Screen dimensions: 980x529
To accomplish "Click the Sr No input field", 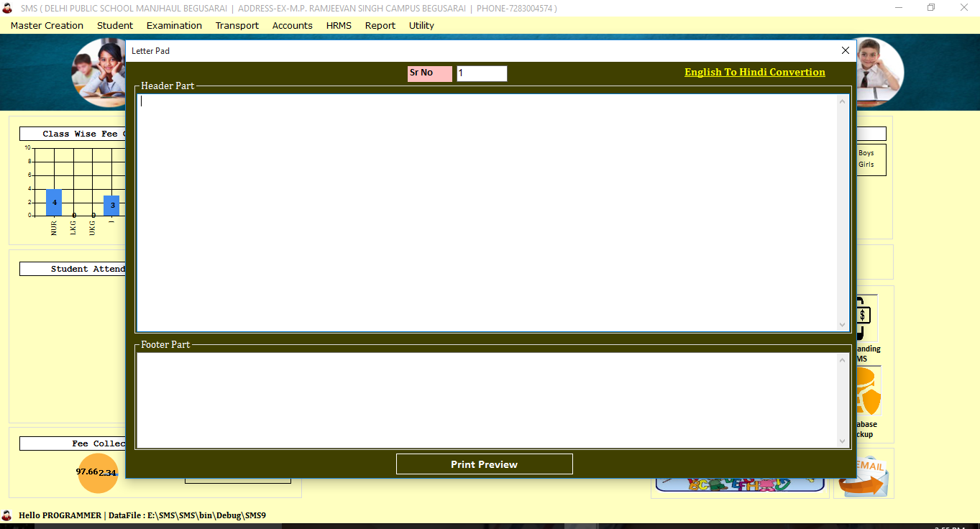I will click(x=482, y=73).
